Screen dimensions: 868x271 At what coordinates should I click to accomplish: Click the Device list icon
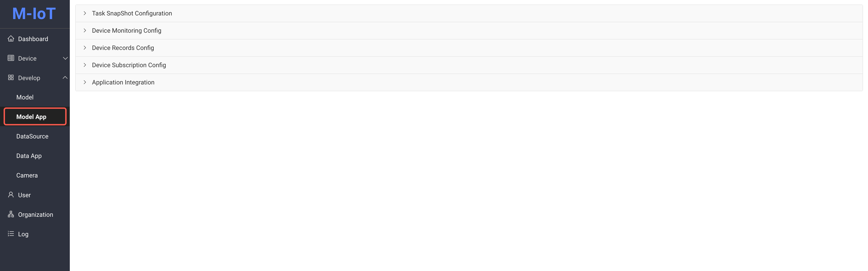pyautogui.click(x=11, y=58)
